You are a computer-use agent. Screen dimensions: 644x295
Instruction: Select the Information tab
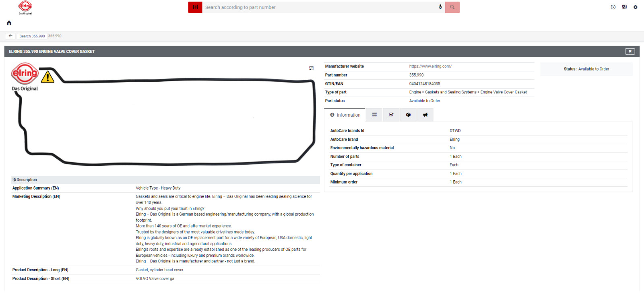[345, 115]
